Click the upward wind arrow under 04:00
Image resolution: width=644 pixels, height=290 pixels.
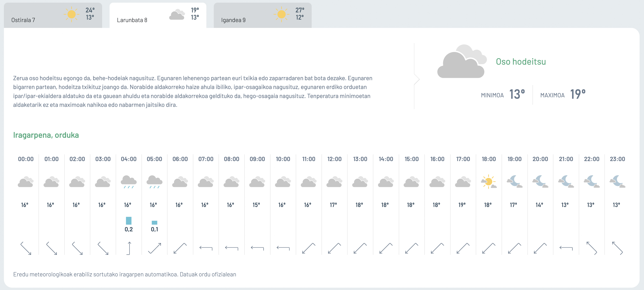pos(129,248)
